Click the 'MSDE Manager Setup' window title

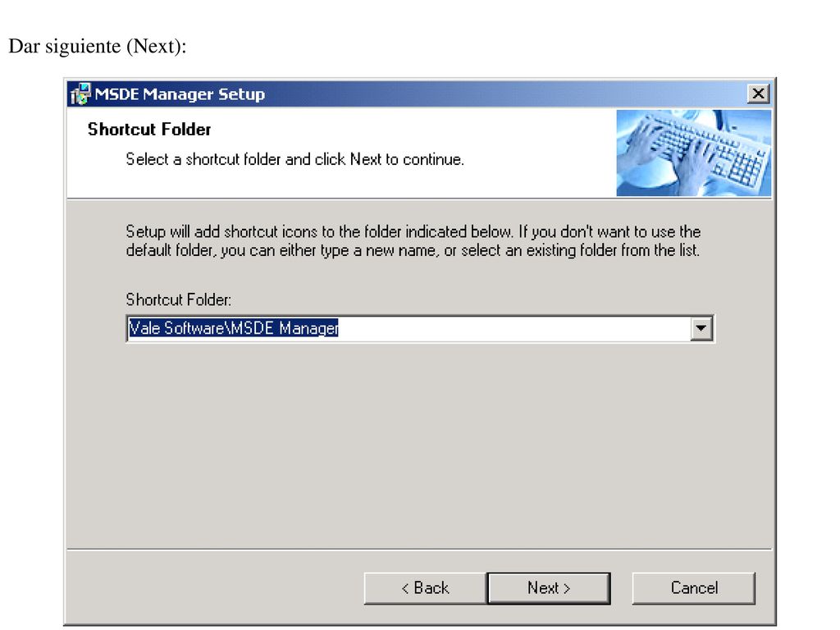(180, 94)
